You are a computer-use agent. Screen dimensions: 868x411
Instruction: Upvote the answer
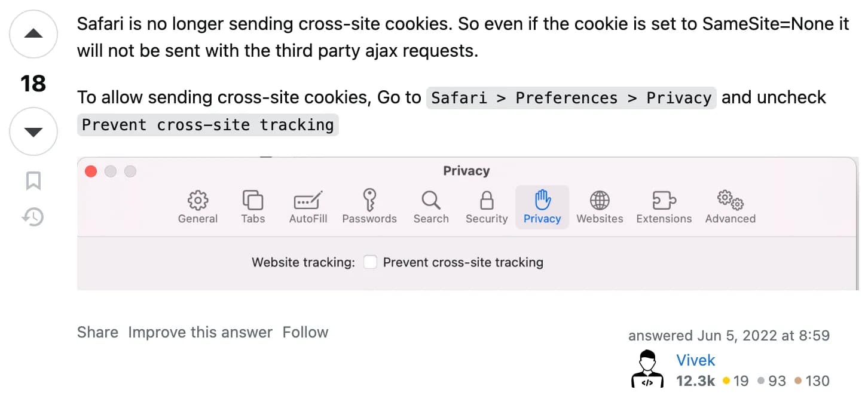pyautogui.click(x=33, y=34)
